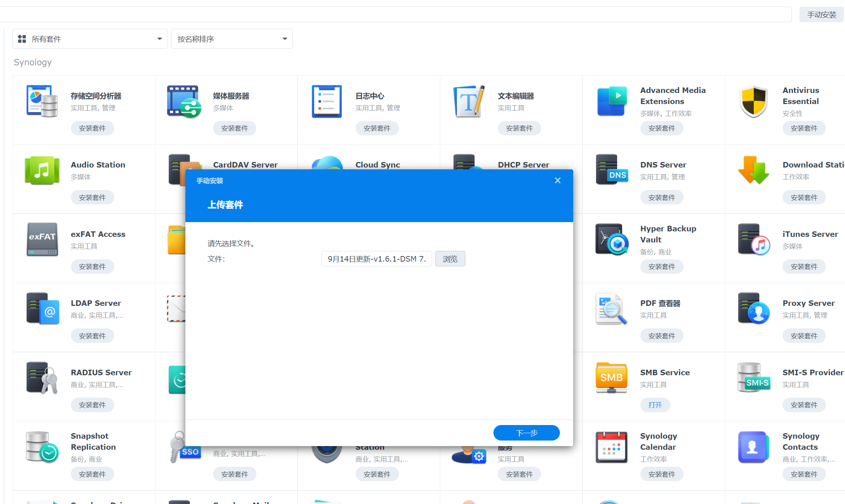Image resolution: width=845 pixels, height=504 pixels.
Task: Install the 文本编辑器 package
Action: point(519,128)
